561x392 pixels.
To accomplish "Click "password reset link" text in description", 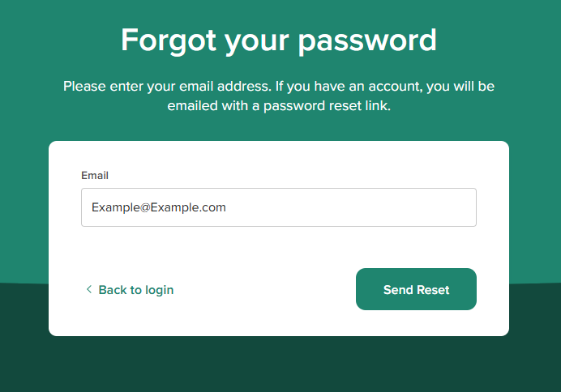I will coord(330,106).
